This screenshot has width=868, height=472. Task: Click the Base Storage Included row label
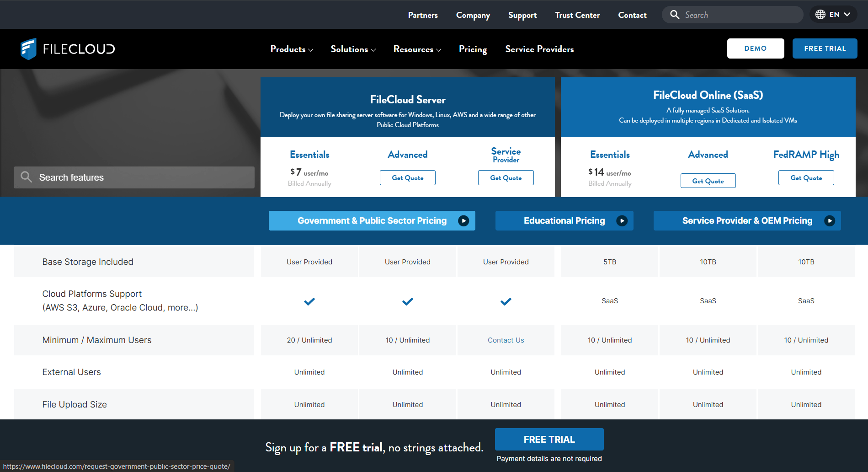[88, 262]
